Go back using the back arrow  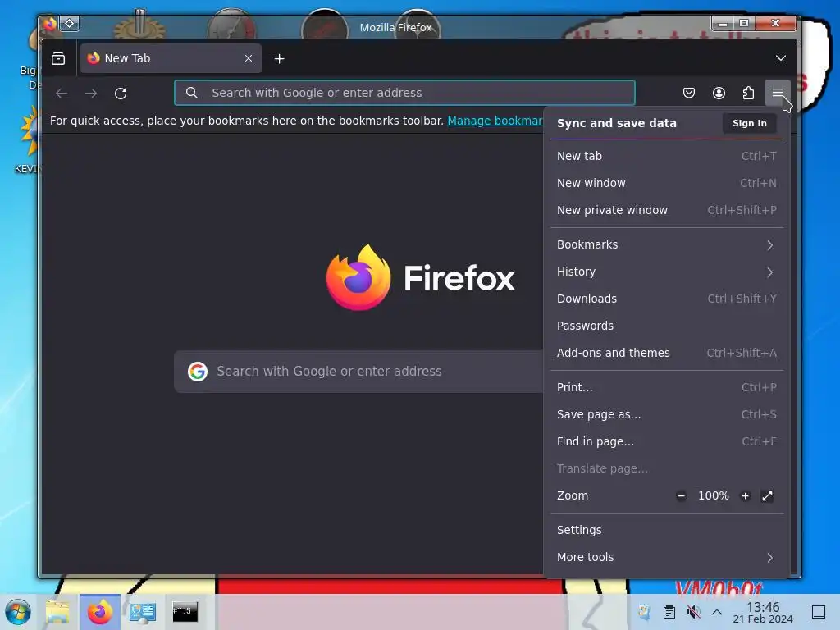click(62, 94)
